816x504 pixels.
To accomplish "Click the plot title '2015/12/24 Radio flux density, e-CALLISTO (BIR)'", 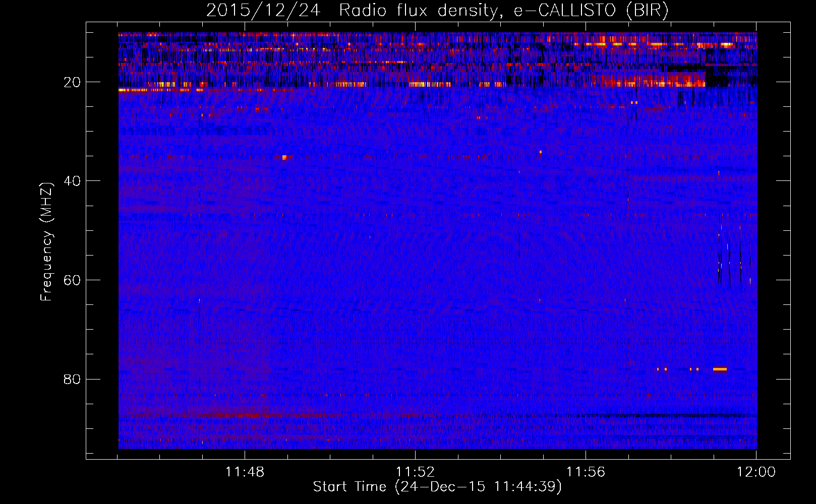I will 437,10.
